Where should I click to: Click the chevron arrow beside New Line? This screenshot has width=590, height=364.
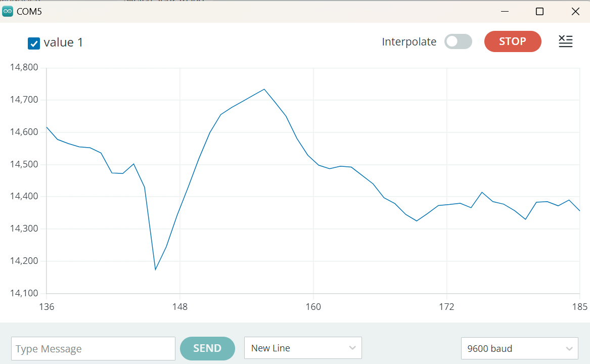coord(352,348)
